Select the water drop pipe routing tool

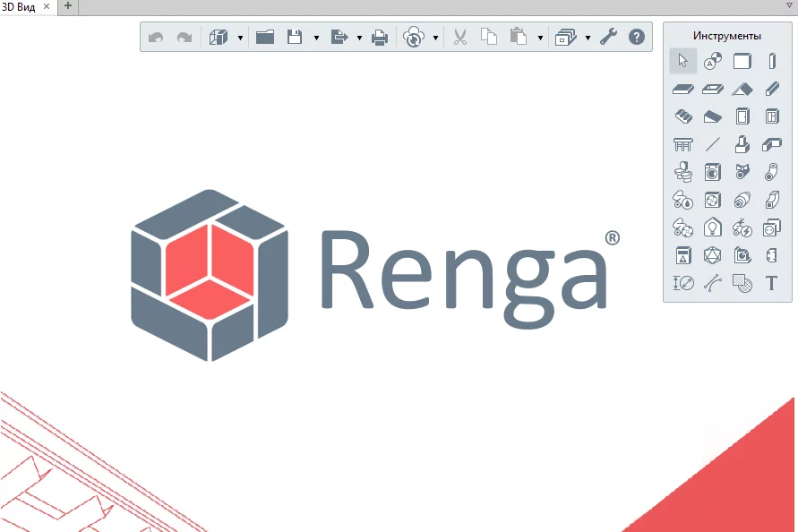pos(682,200)
